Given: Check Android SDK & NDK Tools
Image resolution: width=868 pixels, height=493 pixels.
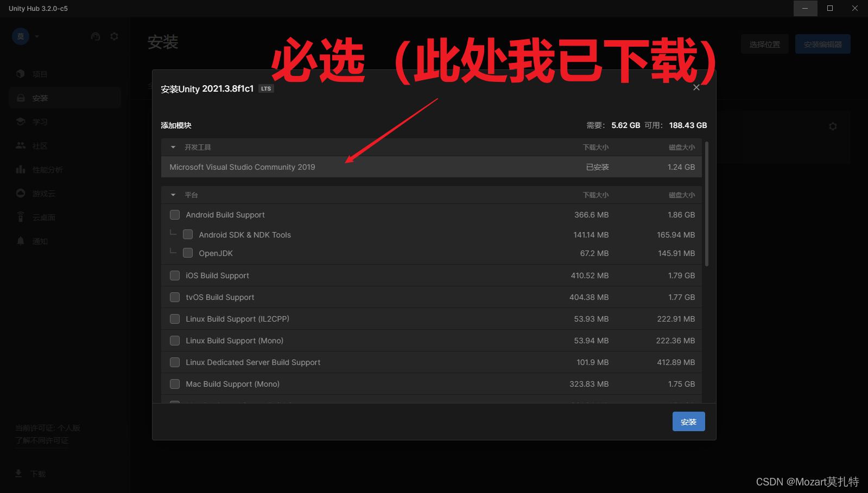Looking at the screenshot, I should pyautogui.click(x=188, y=234).
